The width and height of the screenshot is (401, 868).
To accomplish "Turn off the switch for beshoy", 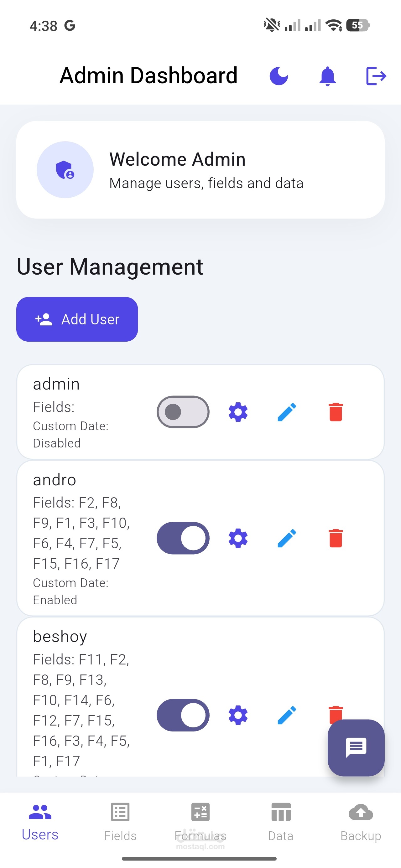I will (x=183, y=715).
